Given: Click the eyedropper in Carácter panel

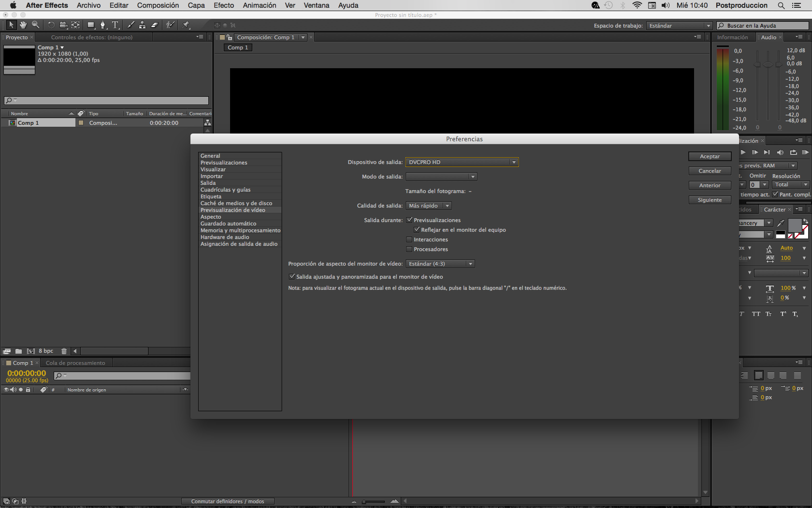Looking at the screenshot, I should click(x=781, y=223).
